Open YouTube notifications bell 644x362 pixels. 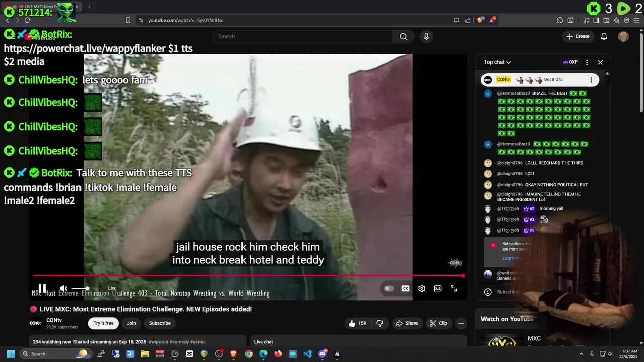[604, 36]
